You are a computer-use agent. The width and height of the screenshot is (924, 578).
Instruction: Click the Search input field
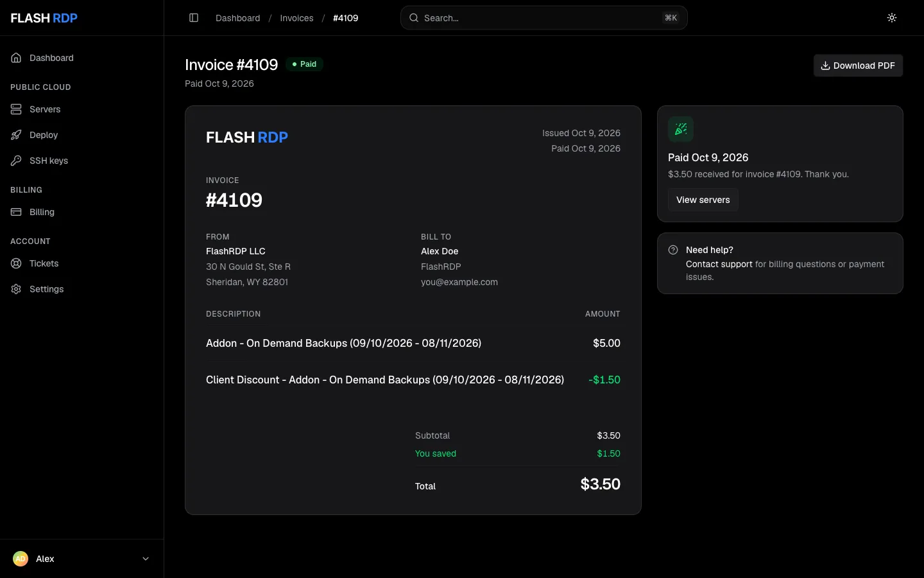point(544,18)
